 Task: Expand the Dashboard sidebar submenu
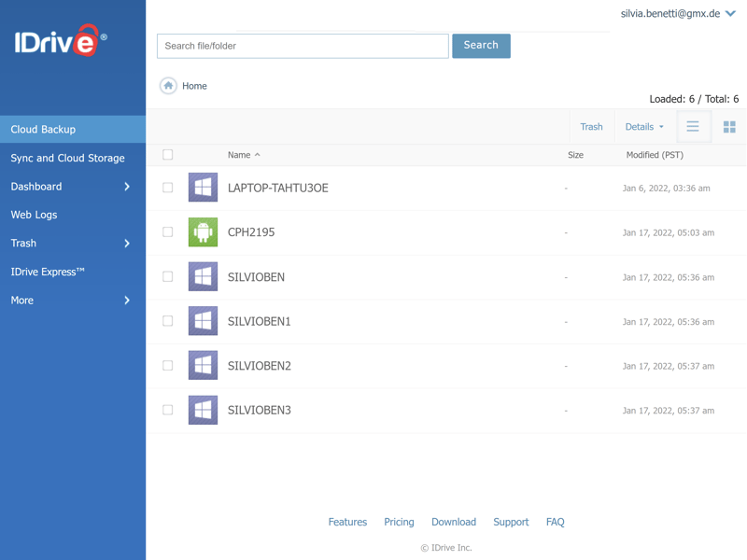pyautogui.click(x=127, y=187)
